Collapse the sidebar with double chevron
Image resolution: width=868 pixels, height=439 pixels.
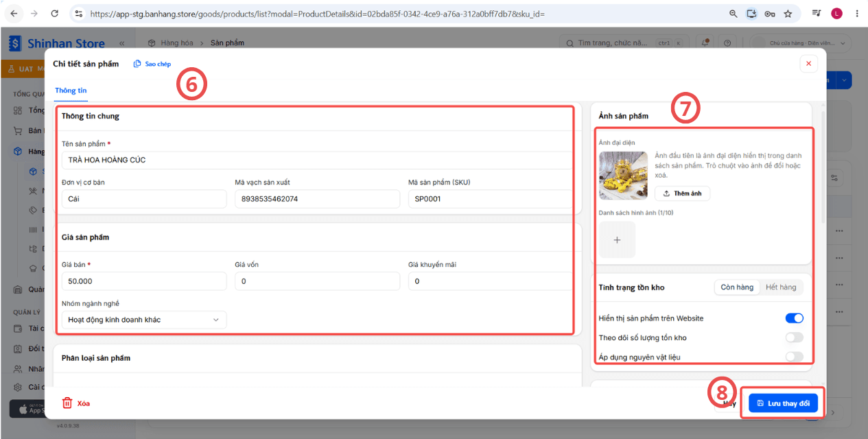click(122, 43)
